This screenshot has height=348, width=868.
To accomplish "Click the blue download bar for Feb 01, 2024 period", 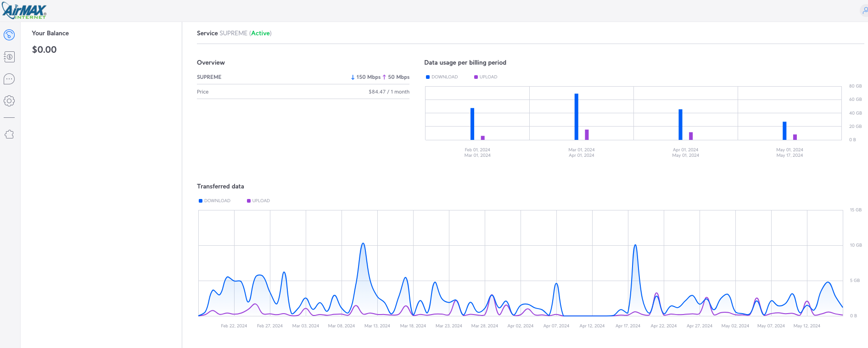I will coord(472,124).
